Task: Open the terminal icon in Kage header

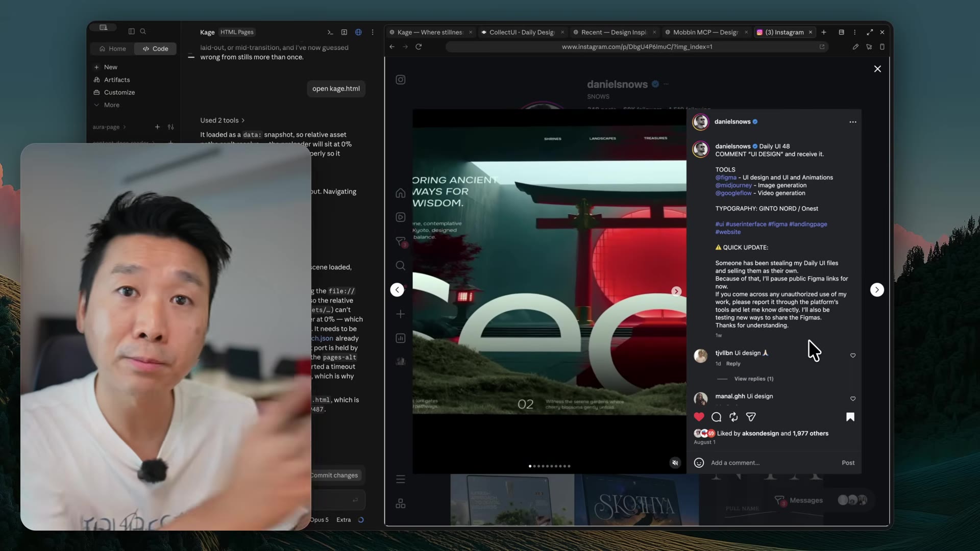Action: pos(330,32)
